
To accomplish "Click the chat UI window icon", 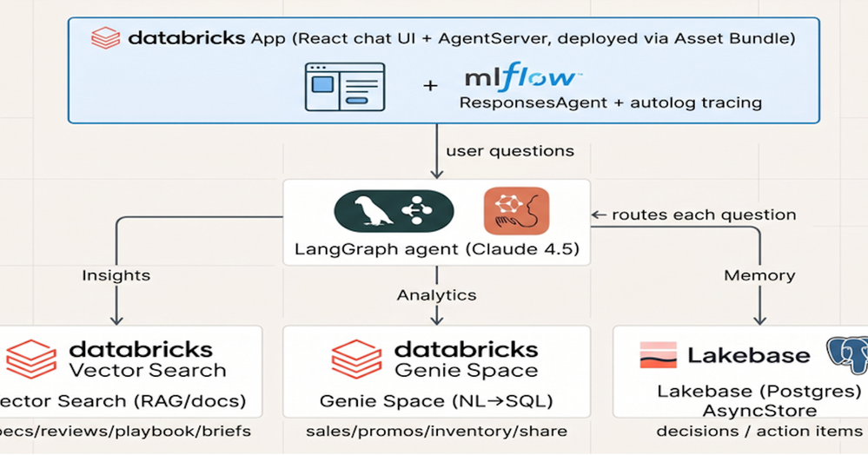I will tap(345, 87).
